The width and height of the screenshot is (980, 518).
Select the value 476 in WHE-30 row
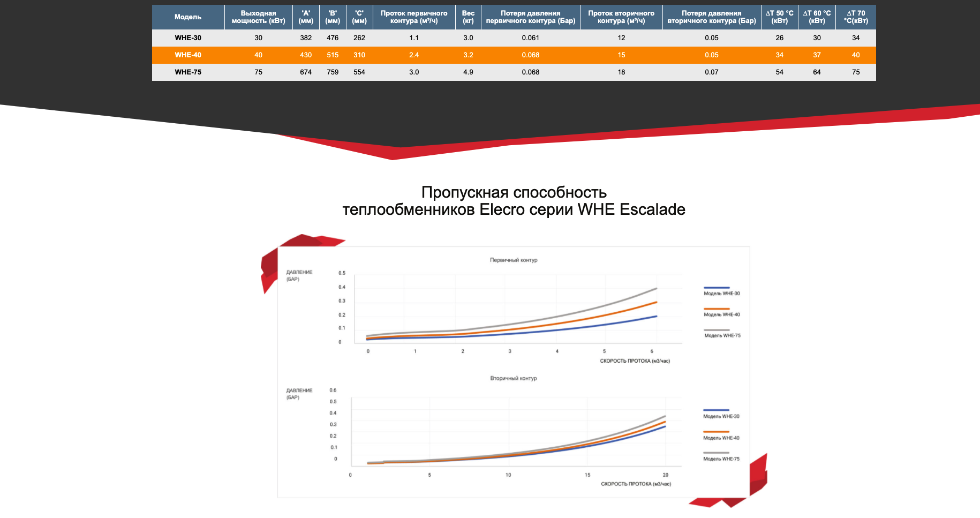tap(333, 38)
